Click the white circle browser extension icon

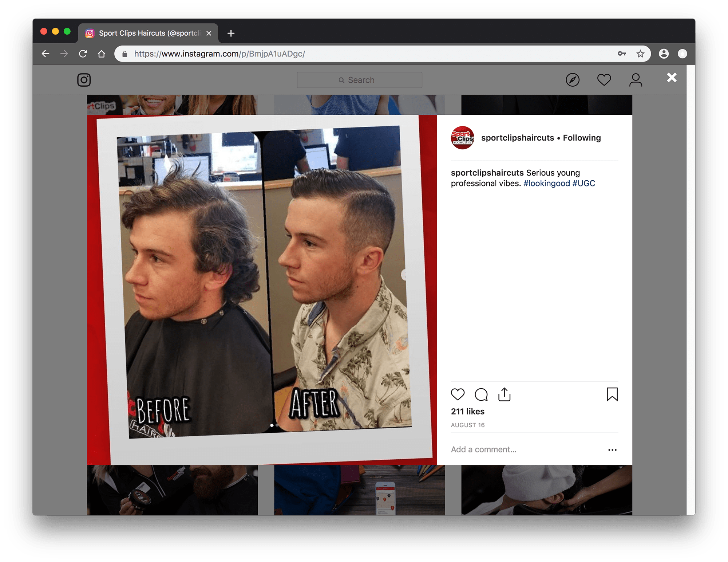click(682, 54)
